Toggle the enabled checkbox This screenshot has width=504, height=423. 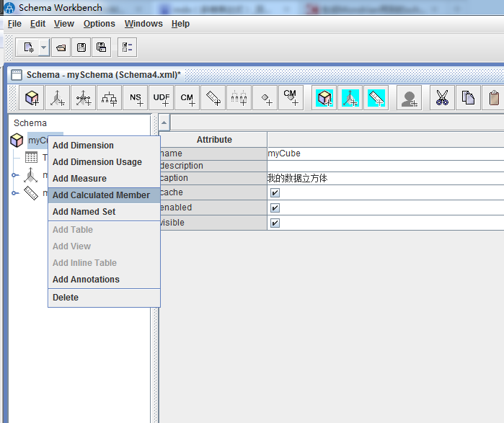pos(275,208)
